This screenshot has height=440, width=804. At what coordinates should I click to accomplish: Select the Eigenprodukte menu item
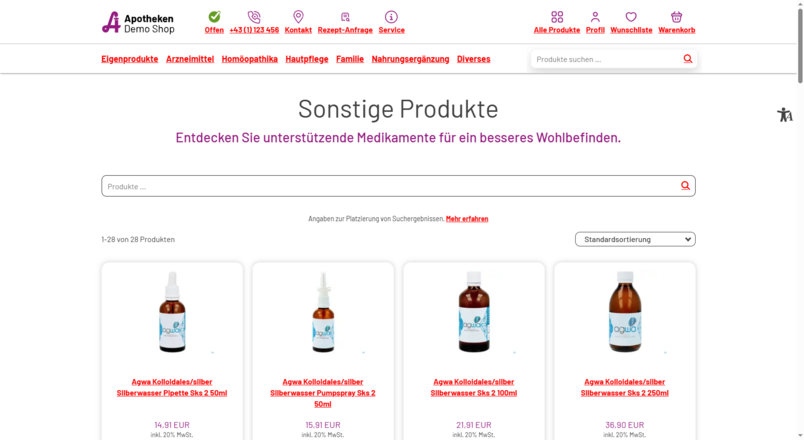(x=130, y=59)
